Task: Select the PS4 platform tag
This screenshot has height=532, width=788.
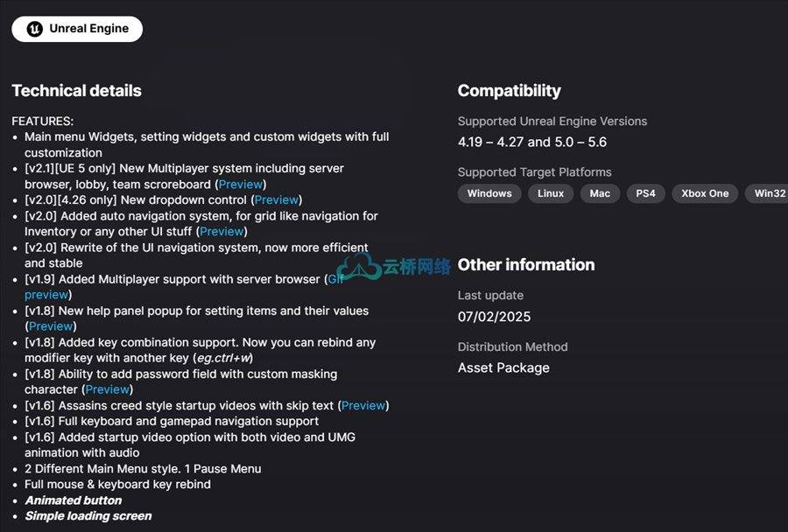Action: [646, 193]
